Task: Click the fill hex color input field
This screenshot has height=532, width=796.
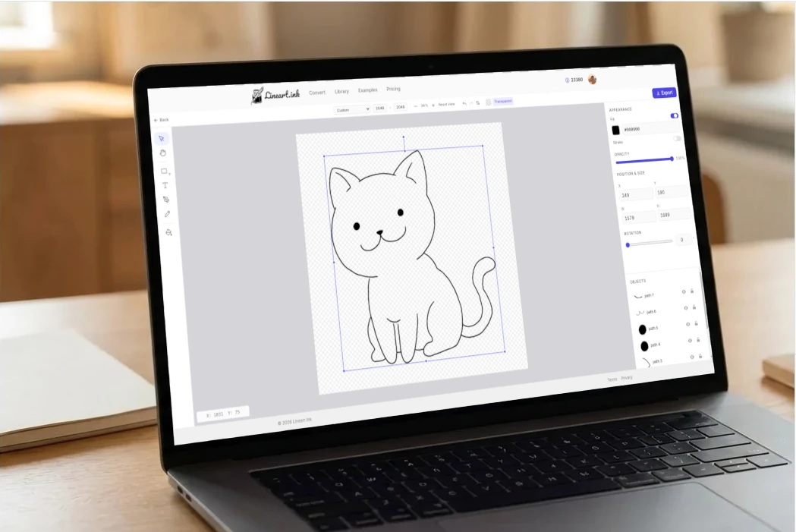Action: [651, 128]
